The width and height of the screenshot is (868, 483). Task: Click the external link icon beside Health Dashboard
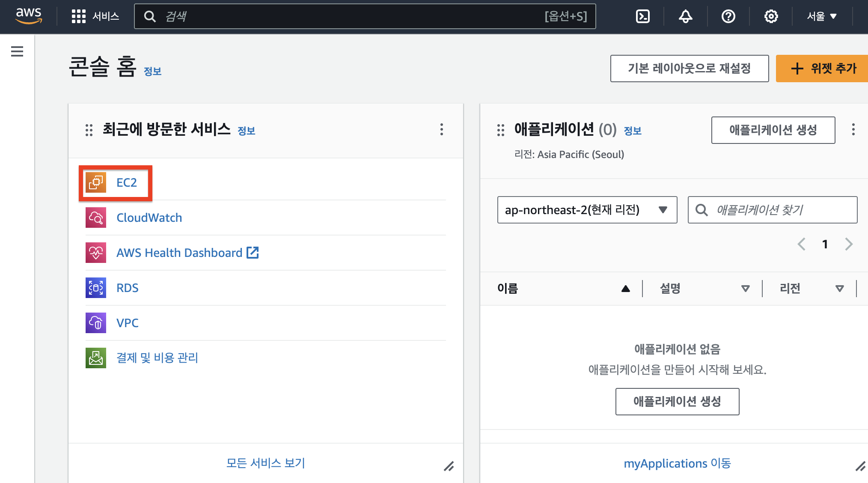[x=253, y=253]
